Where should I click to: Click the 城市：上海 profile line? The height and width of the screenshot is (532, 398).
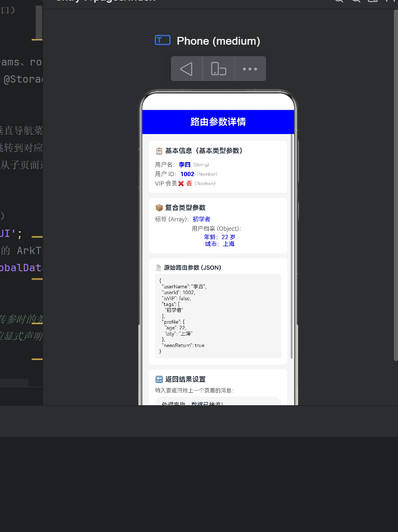click(220, 244)
